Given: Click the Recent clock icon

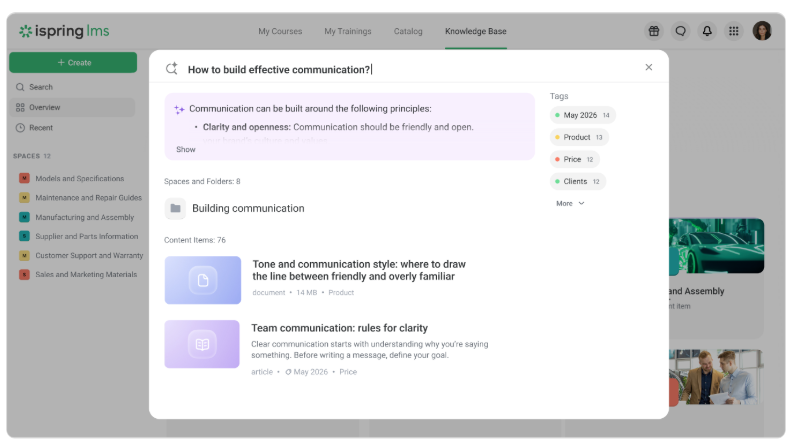Looking at the screenshot, I should pos(20,128).
